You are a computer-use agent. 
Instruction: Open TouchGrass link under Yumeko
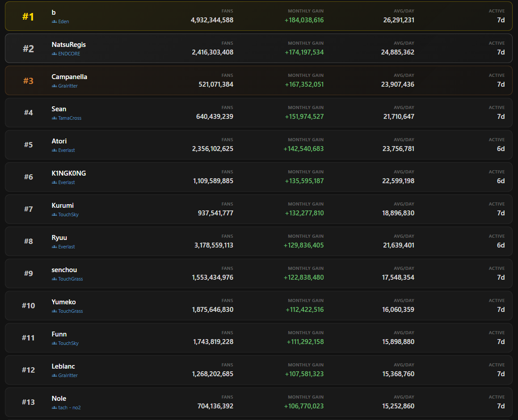click(70, 311)
